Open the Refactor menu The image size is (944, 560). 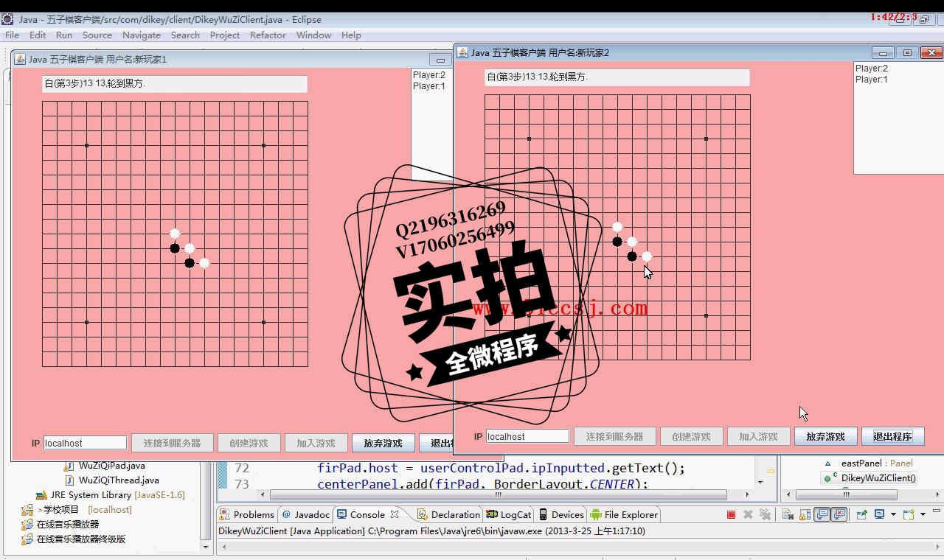pyautogui.click(x=268, y=35)
